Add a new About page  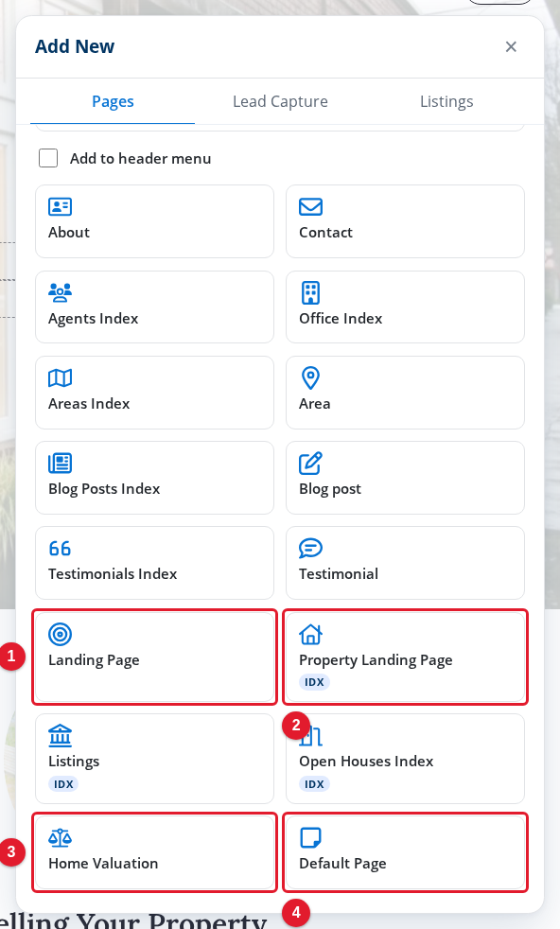pyautogui.click(x=155, y=221)
